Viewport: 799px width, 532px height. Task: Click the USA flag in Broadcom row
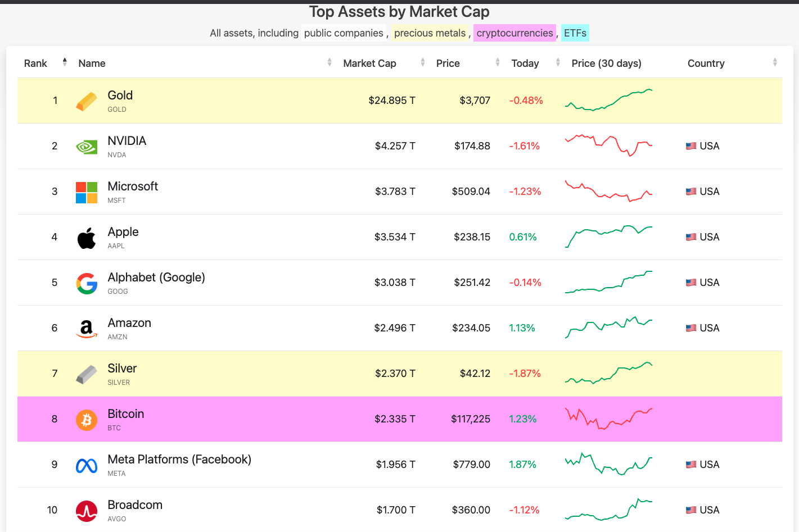point(691,510)
